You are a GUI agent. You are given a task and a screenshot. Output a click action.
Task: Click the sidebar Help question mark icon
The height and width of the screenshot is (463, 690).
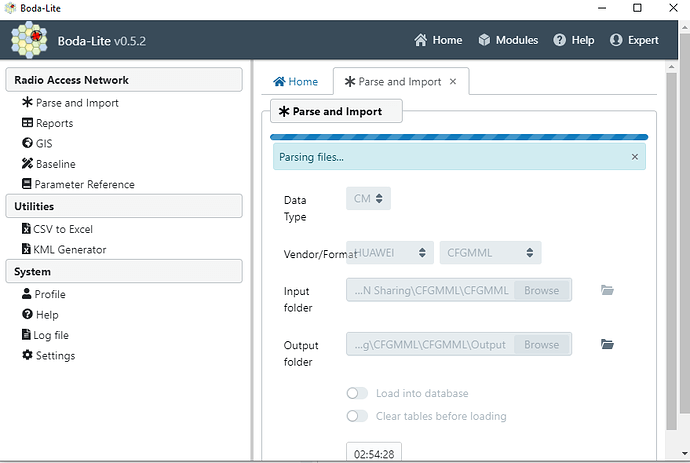pos(27,314)
